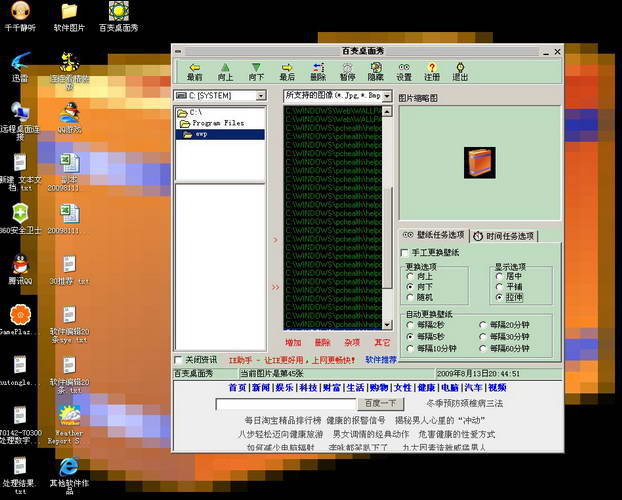Switch to the 时间任务选项 tab
The image size is (622, 500).
(x=504, y=236)
